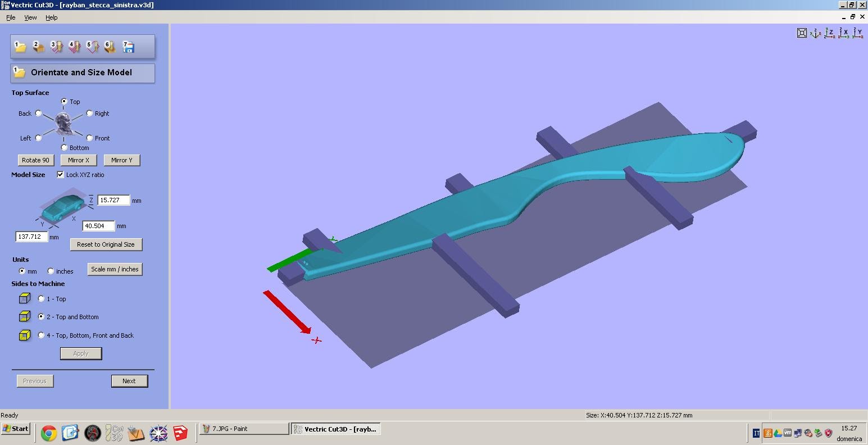This screenshot has height=445, width=868.
Task: View model along the Y axis
Action: [x=858, y=33]
